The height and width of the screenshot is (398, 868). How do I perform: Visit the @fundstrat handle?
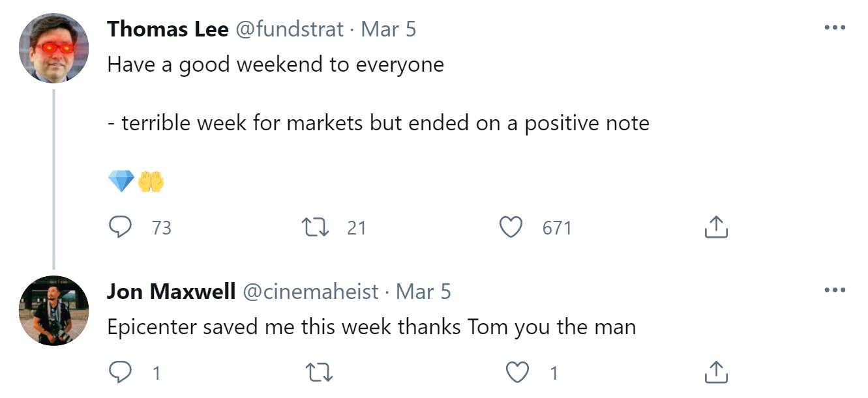(x=290, y=29)
